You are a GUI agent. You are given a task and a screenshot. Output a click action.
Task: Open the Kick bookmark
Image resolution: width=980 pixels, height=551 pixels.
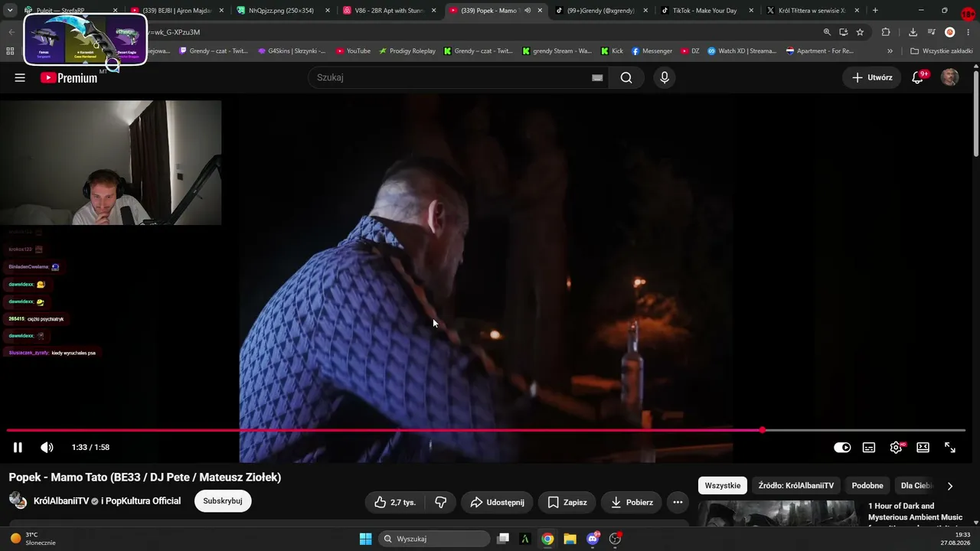(x=612, y=51)
